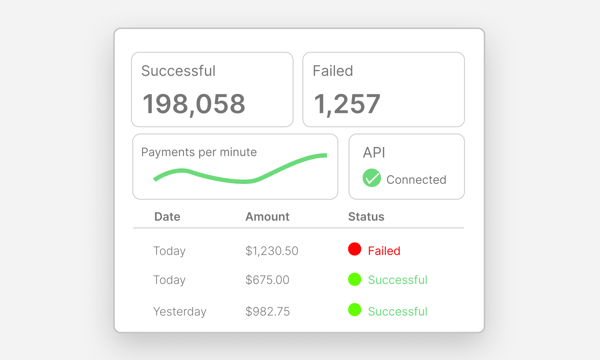Click the red Failed status label
This screenshot has width=600, height=360.
click(384, 251)
